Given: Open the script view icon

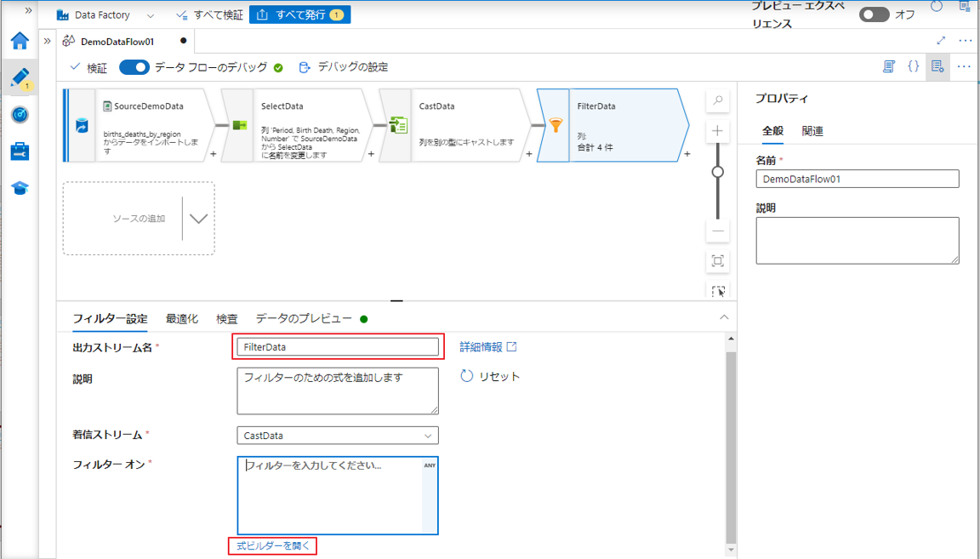Looking at the screenshot, I should (x=889, y=67).
